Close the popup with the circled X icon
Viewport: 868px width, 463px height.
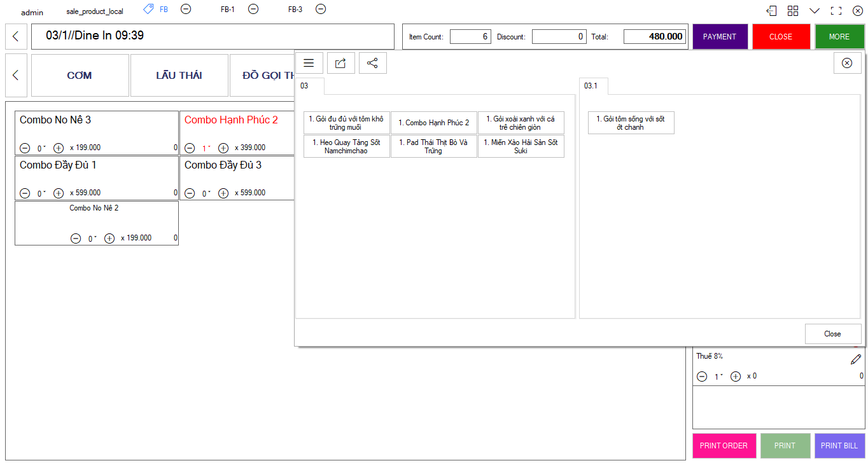(847, 63)
